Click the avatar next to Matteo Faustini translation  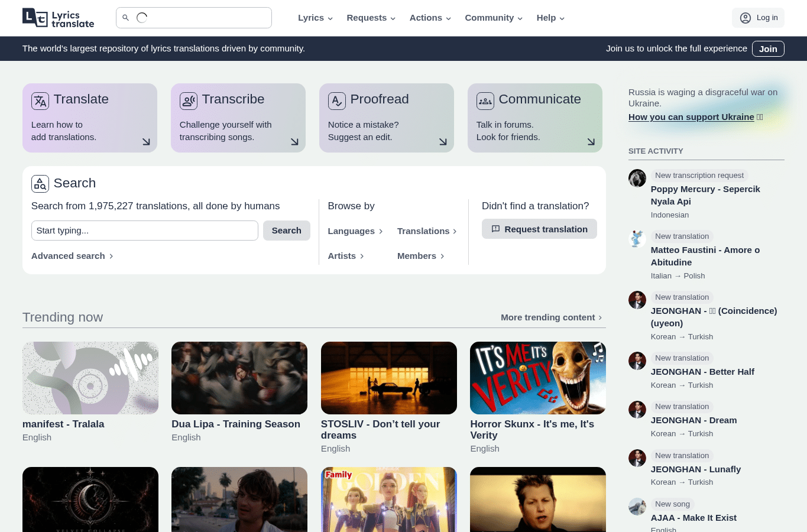coord(637,239)
